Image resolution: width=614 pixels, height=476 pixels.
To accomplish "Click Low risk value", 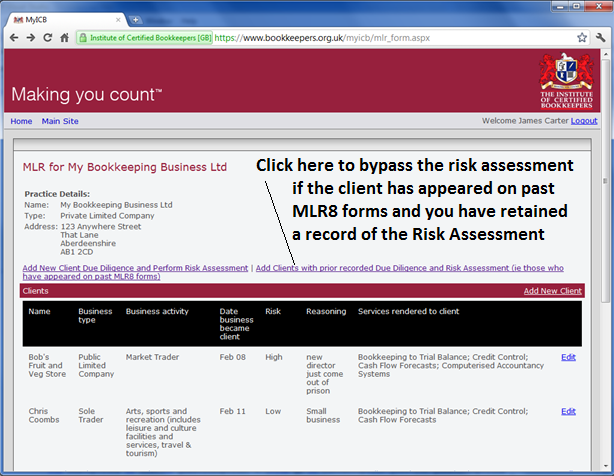I will coord(273,411).
